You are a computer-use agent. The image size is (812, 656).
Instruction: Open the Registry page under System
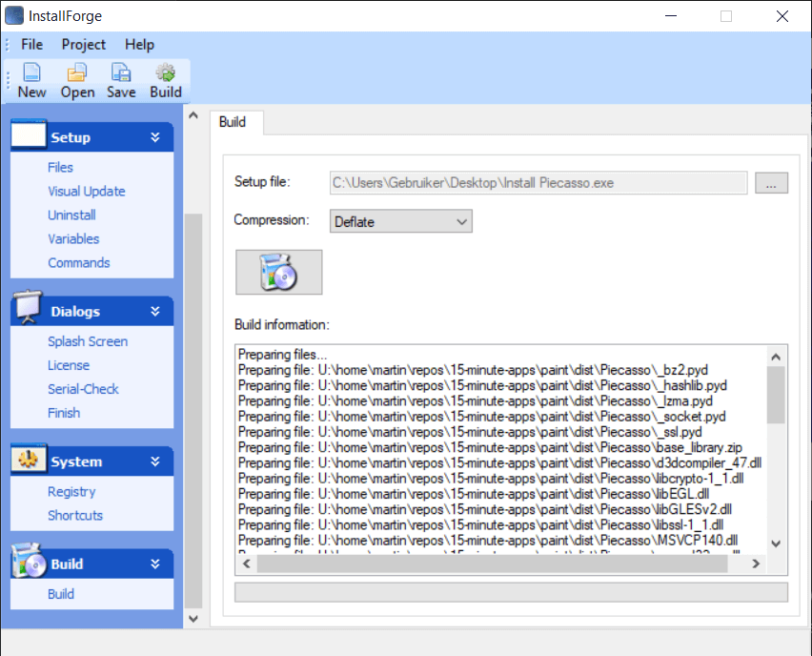(71, 492)
